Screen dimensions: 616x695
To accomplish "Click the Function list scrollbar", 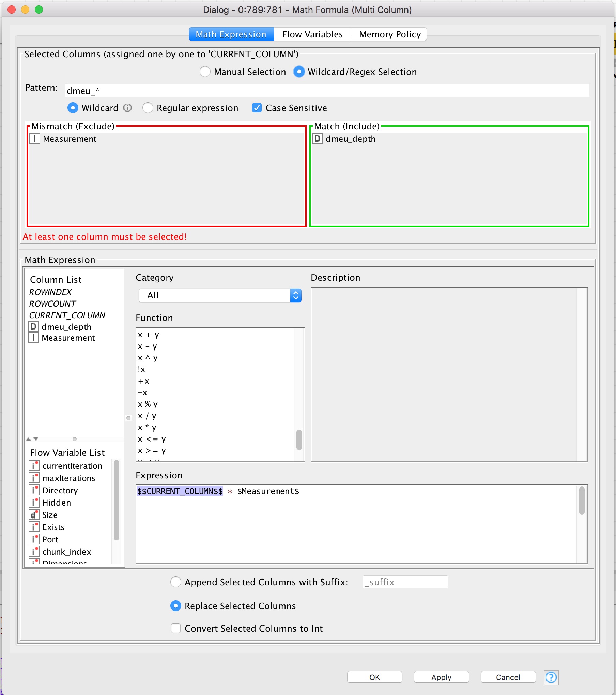I will (299, 439).
